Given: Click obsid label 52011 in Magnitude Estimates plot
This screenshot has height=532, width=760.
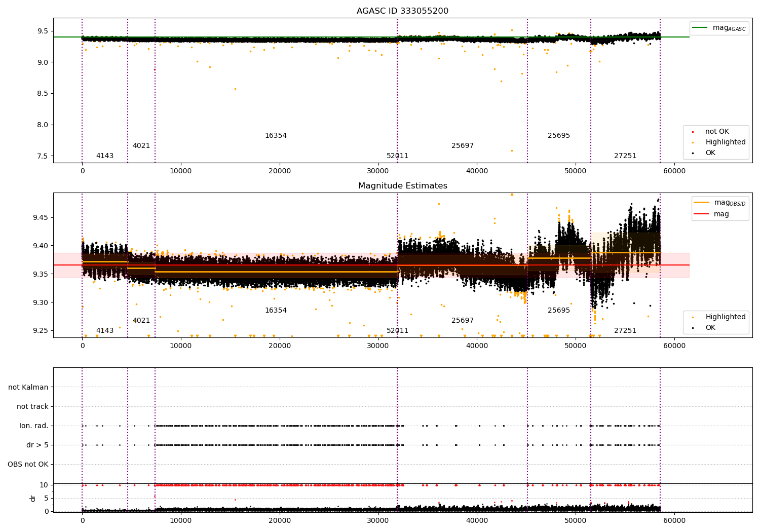Looking at the screenshot, I should [x=397, y=330].
